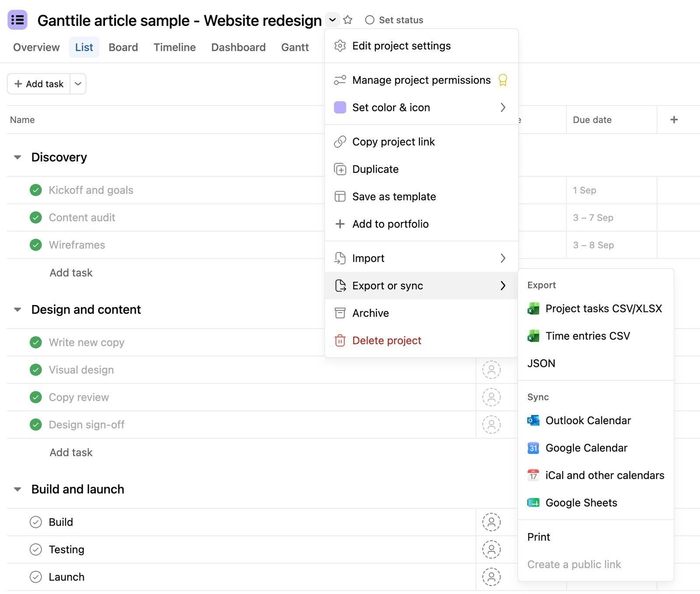This screenshot has height=594, width=700.
Task: Open Edit project settings
Action: [421, 46]
